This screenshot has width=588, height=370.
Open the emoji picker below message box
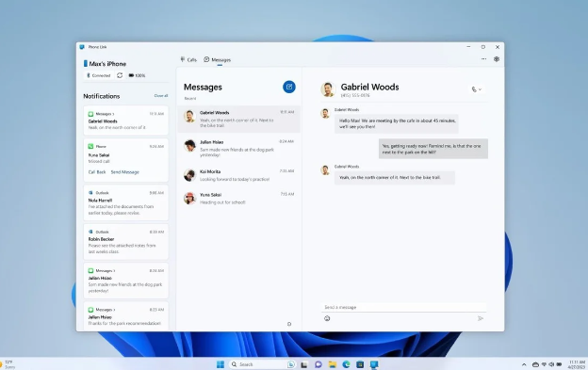[x=327, y=318]
